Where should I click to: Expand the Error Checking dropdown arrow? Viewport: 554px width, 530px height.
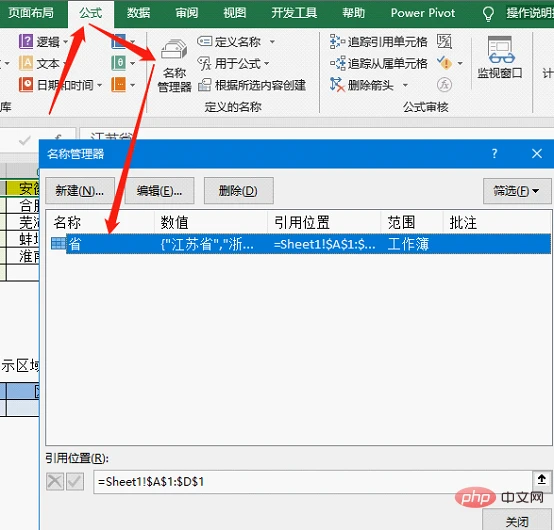click(x=460, y=64)
